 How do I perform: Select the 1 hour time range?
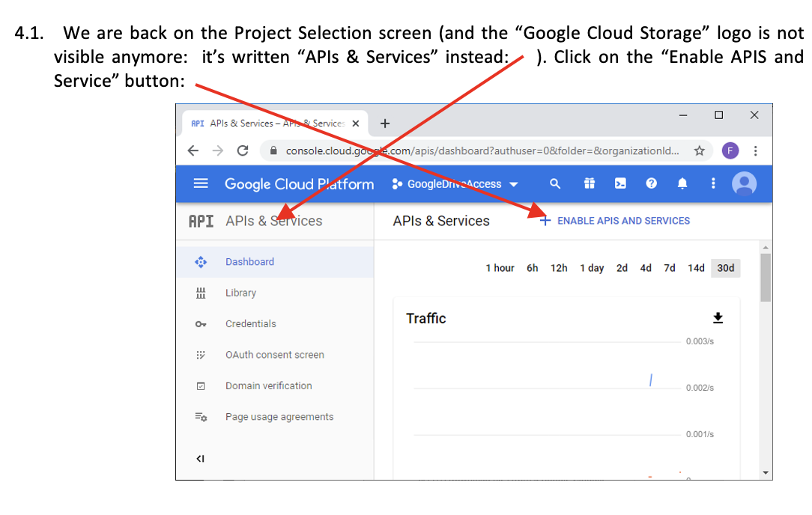(x=500, y=268)
